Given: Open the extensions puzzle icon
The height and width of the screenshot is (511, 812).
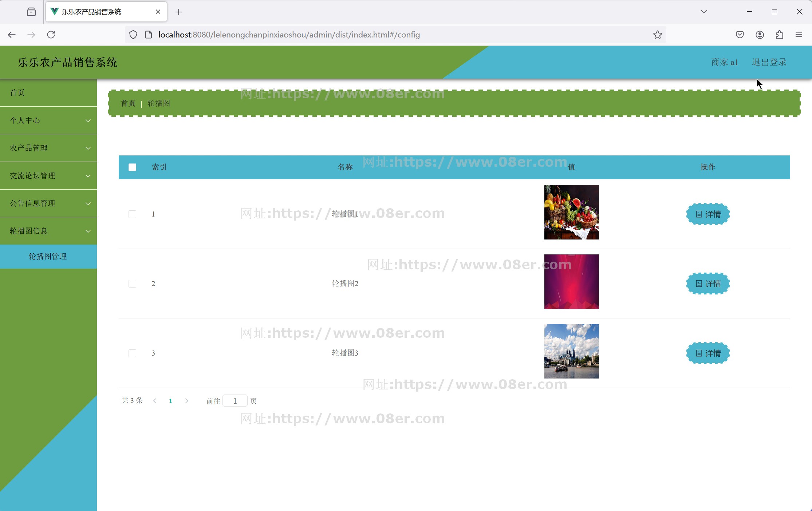Looking at the screenshot, I should (x=779, y=35).
